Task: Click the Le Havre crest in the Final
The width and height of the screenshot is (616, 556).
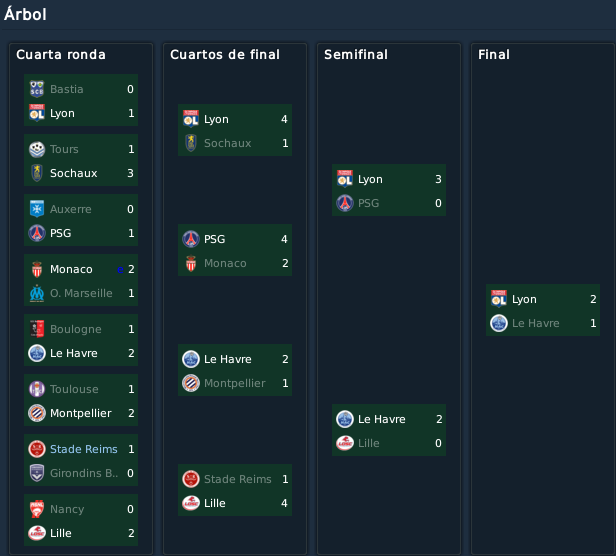Action: 499,323
